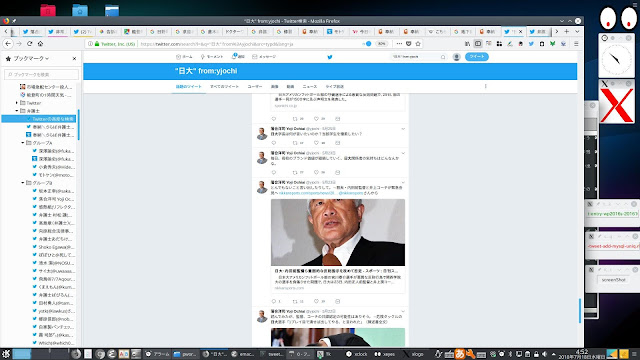Select the ニュース search tab
640x360 pixels.
309,87
